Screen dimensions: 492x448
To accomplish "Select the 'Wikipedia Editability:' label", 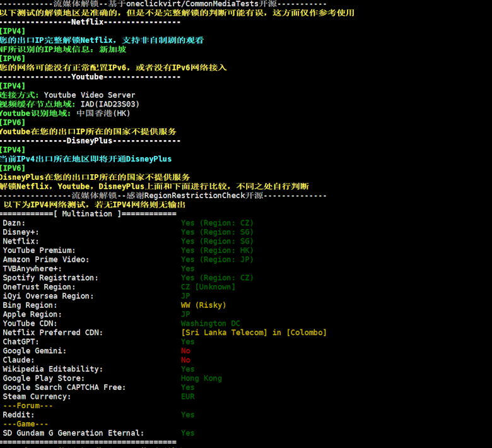I will (x=53, y=368).
